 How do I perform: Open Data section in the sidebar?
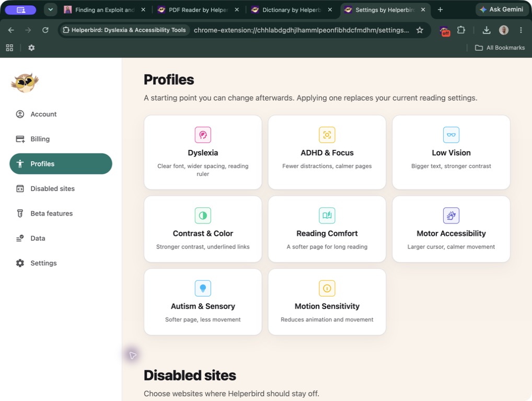click(61, 238)
